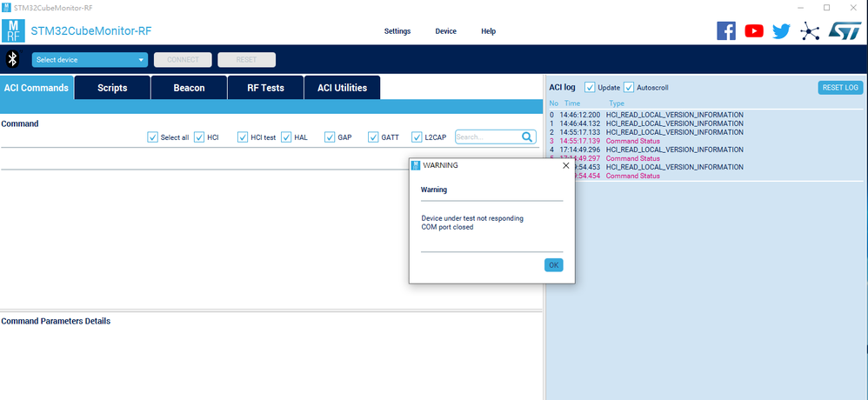The image size is (868, 400).
Task: Switch to the ACI Commands tab
Action: [x=37, y=88]
